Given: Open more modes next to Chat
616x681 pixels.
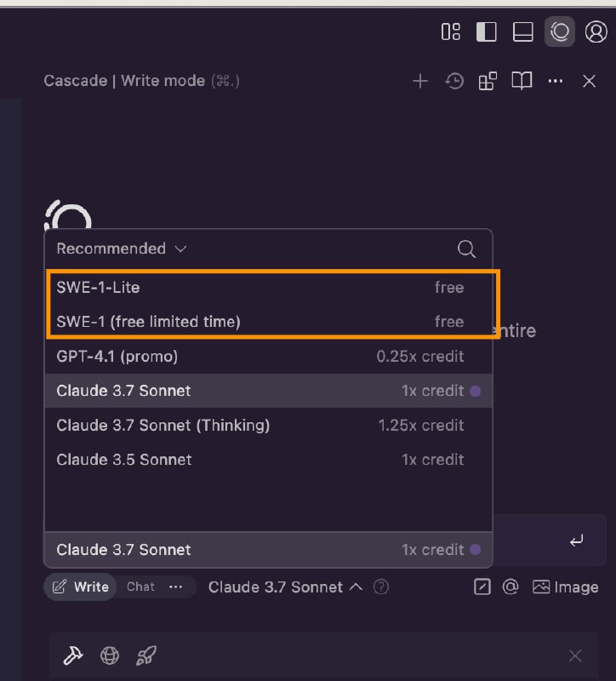Looking at the screenshot, I should pyautogui.click(x=175, y=587).
